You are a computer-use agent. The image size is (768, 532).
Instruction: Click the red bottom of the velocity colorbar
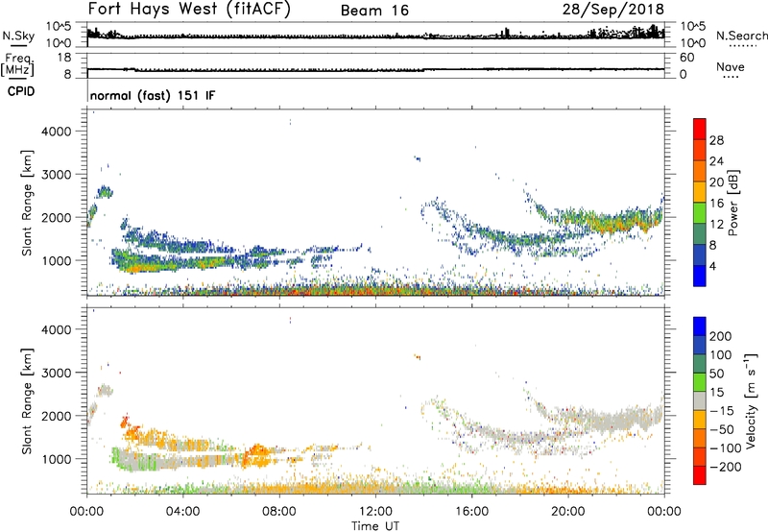click(x=700, y=475)
